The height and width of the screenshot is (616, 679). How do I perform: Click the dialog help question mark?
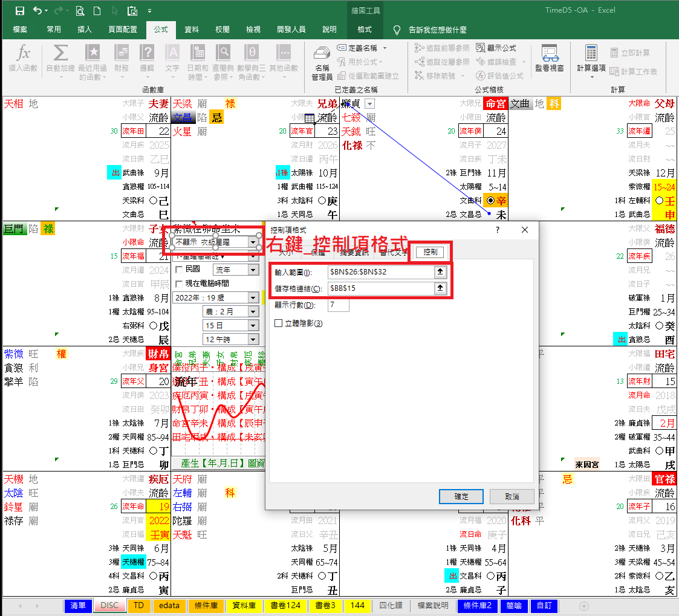click(x=497, y=230)
